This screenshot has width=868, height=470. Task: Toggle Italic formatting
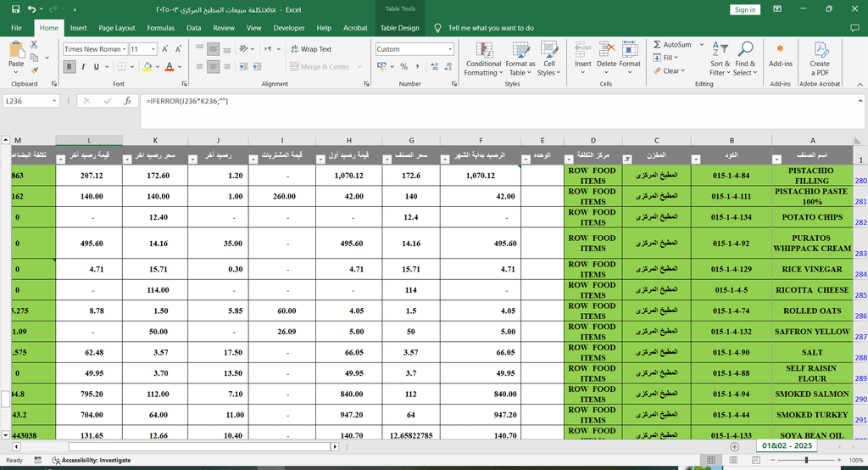tap(83, 66)
